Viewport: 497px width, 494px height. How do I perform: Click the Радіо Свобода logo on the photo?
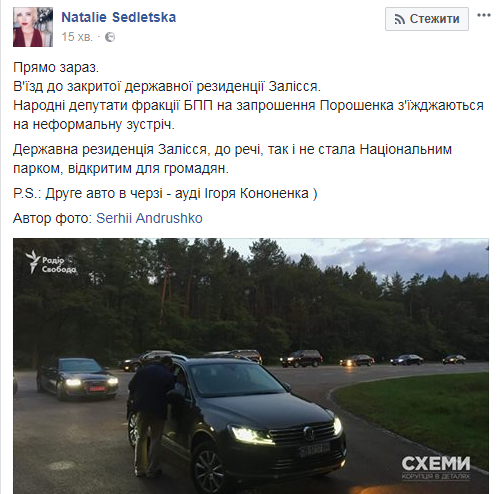point(51,262)
